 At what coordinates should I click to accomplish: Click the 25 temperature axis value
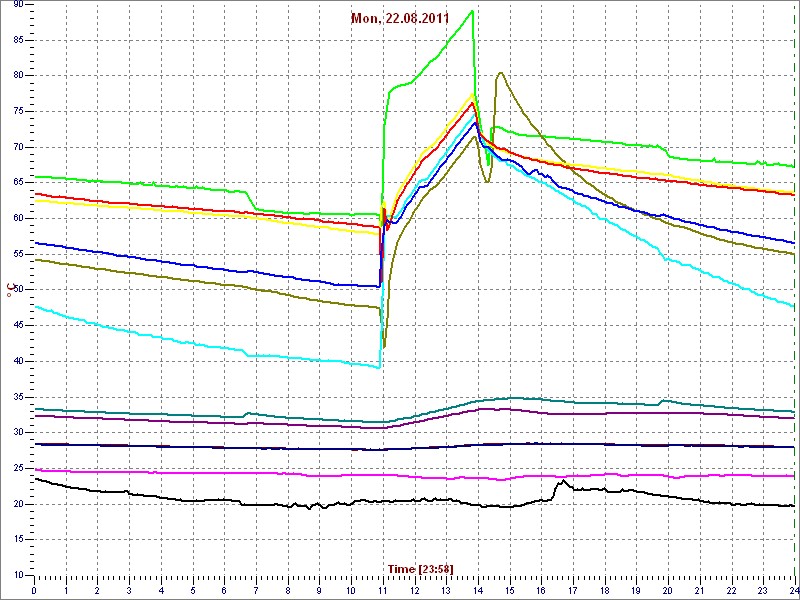18,468
